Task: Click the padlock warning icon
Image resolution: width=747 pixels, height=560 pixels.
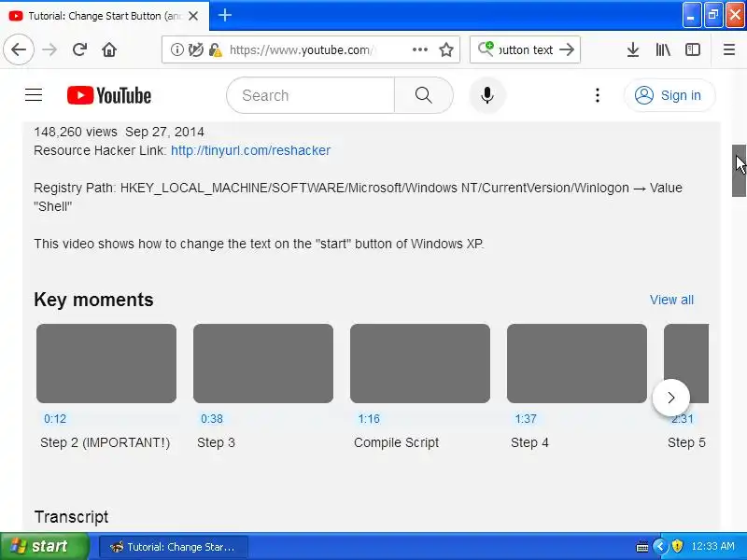Action: tap(216, 49)
